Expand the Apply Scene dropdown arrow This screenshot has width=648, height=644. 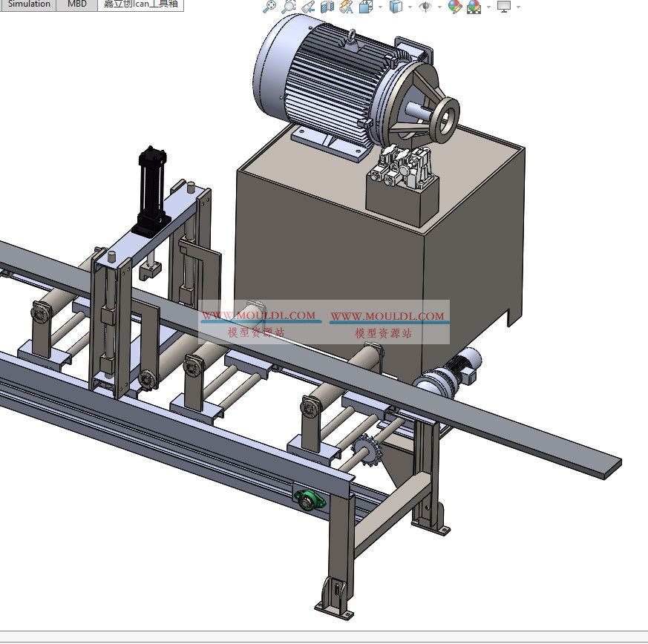pos(488,7)
